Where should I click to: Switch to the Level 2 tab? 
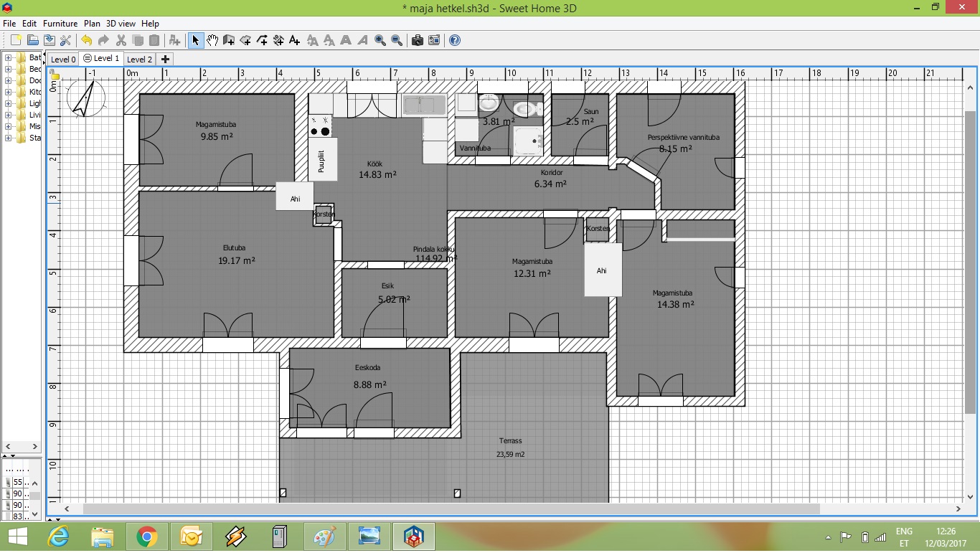139,60
